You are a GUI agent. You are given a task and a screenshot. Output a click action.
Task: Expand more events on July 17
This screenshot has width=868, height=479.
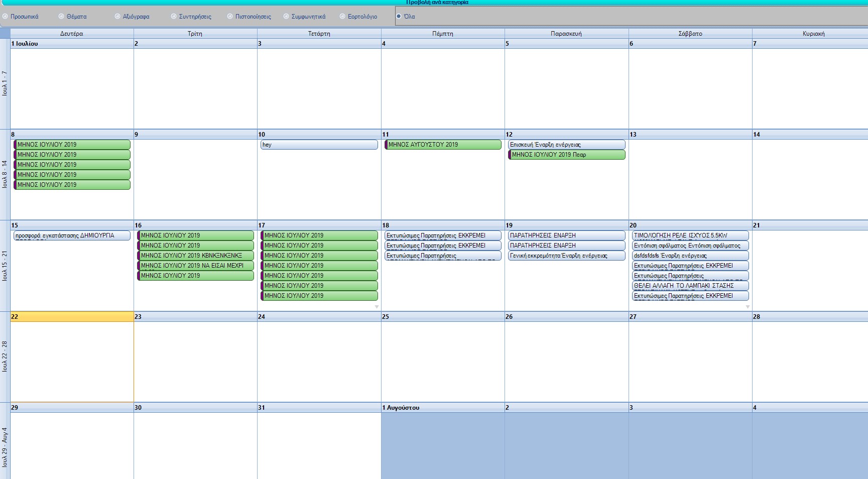tap(377, 307)
